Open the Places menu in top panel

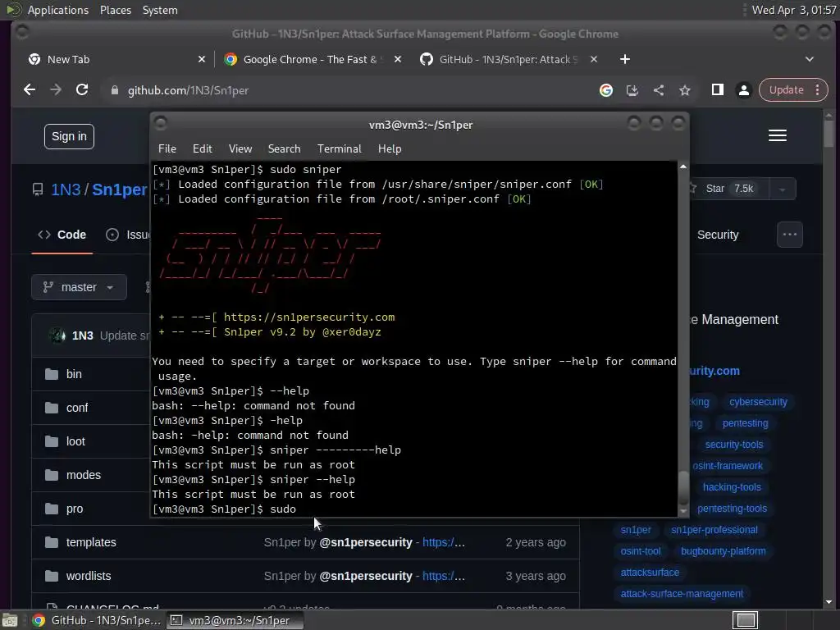click(x=115, y=10)
